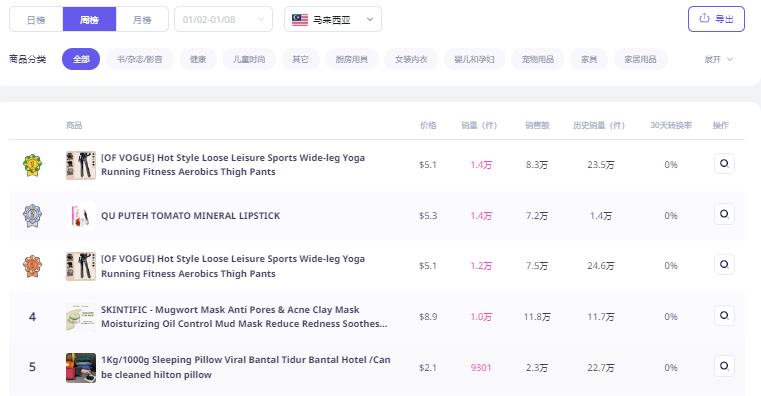The image size is (761, 396).
Task: Filter by 书/杂志/影音 category
Action: 140,59
